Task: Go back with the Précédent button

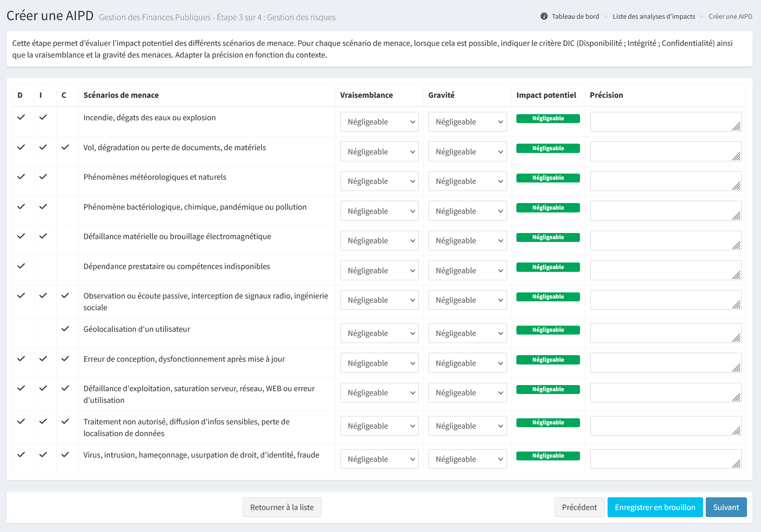Action: [x=580, y=507]
